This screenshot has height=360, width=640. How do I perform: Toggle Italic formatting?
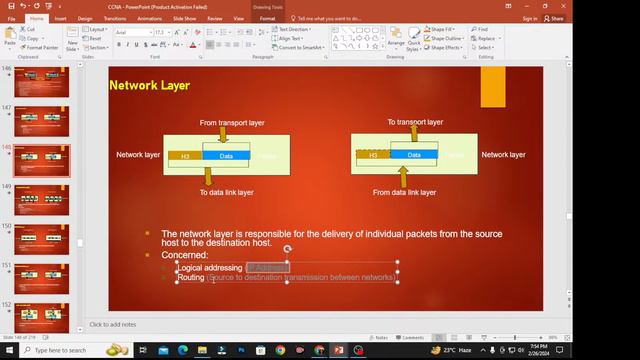tap(127, 44)
